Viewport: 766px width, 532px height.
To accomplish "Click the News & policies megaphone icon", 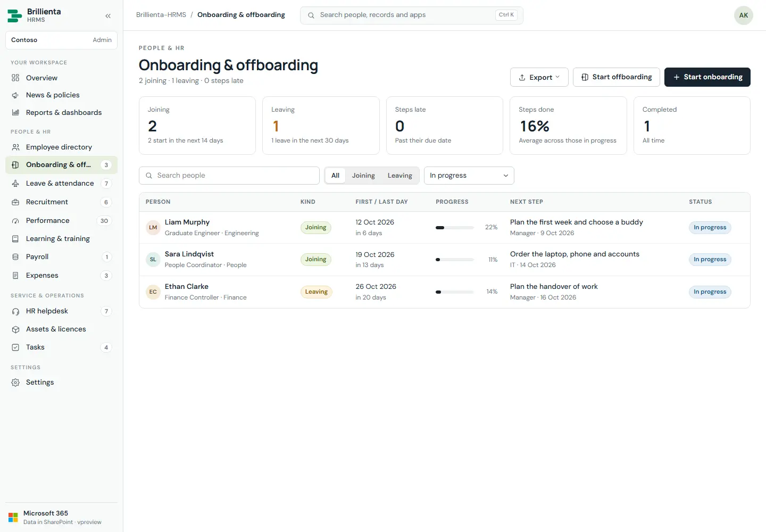I will click(15, 95).
